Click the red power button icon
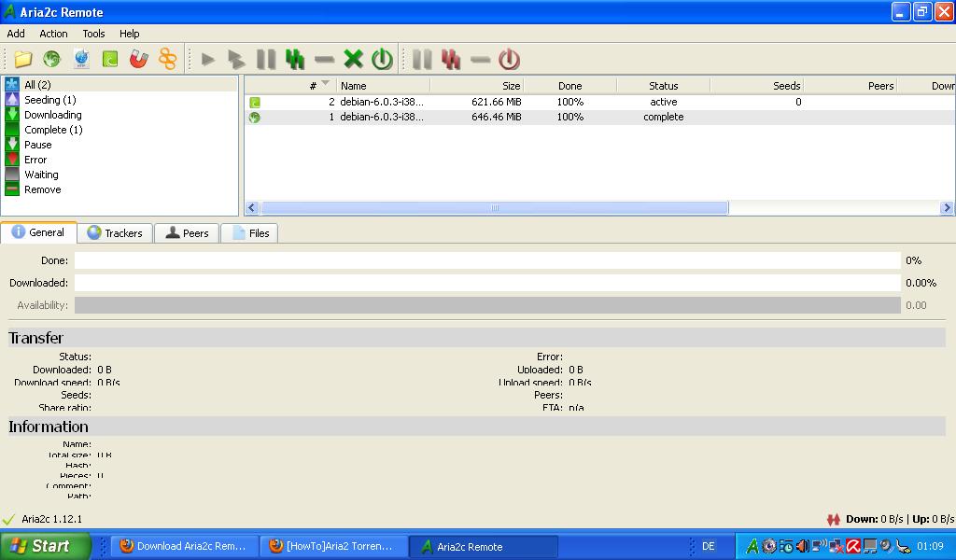956x560 pixels. pos(509,60)
